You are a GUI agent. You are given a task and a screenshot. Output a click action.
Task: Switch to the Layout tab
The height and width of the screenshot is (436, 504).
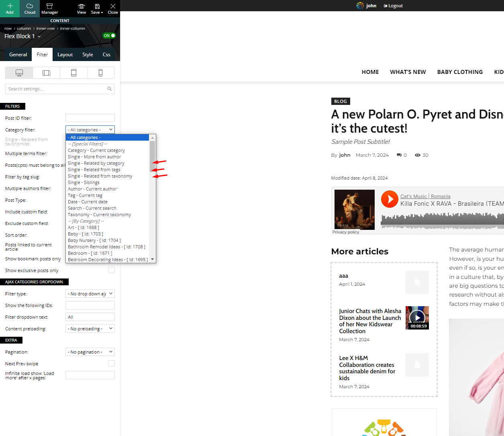click(65, 55)
